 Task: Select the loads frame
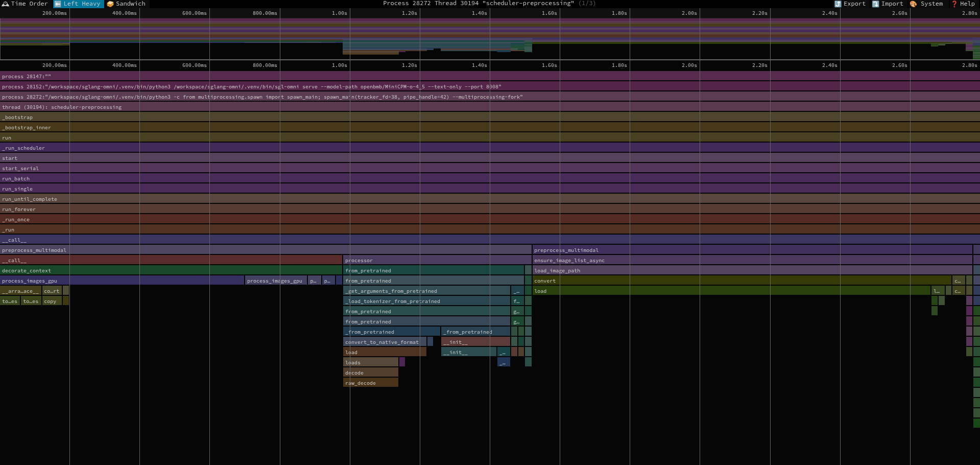point(371,362)
